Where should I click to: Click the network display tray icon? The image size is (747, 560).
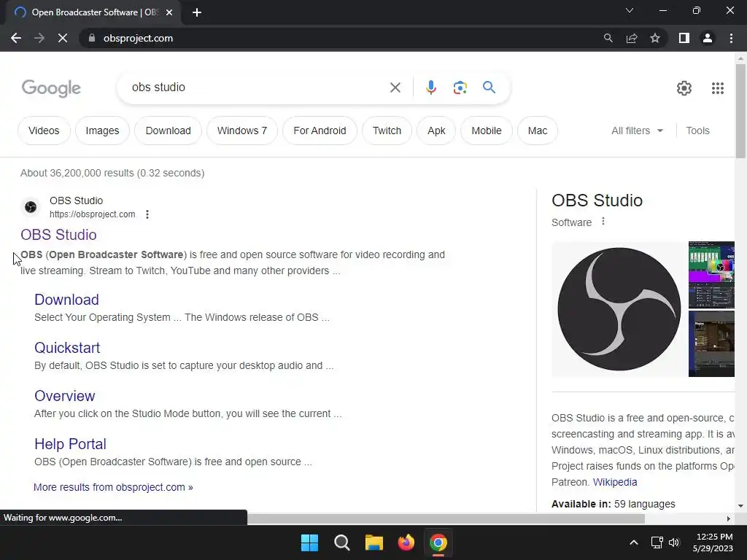coord(657,542)
